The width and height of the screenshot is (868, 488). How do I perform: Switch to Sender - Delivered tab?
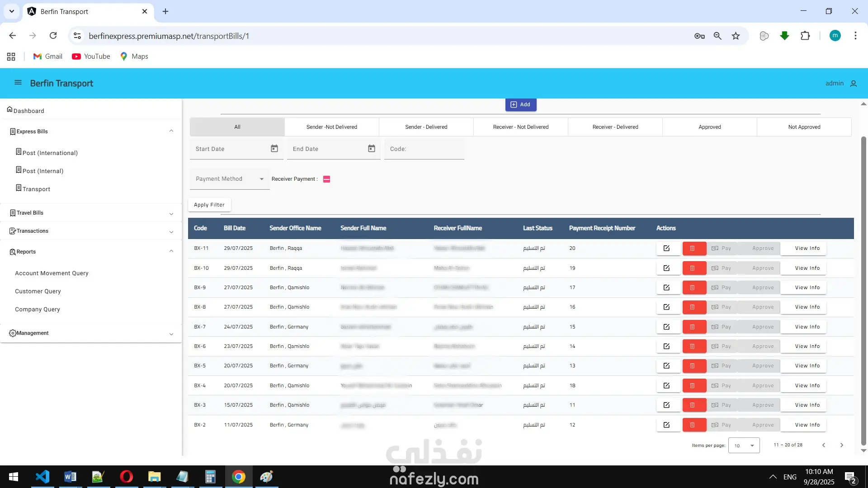pos(426,127)
